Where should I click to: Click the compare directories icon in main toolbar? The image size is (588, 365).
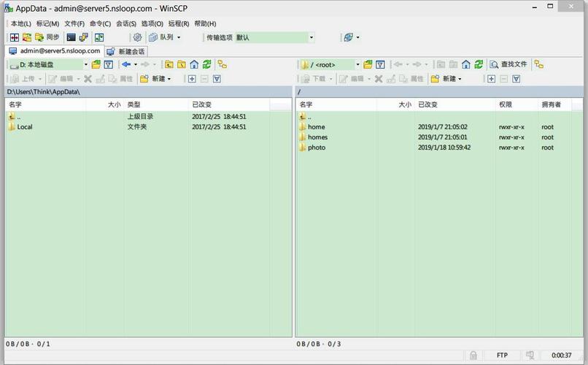(15, 37)
